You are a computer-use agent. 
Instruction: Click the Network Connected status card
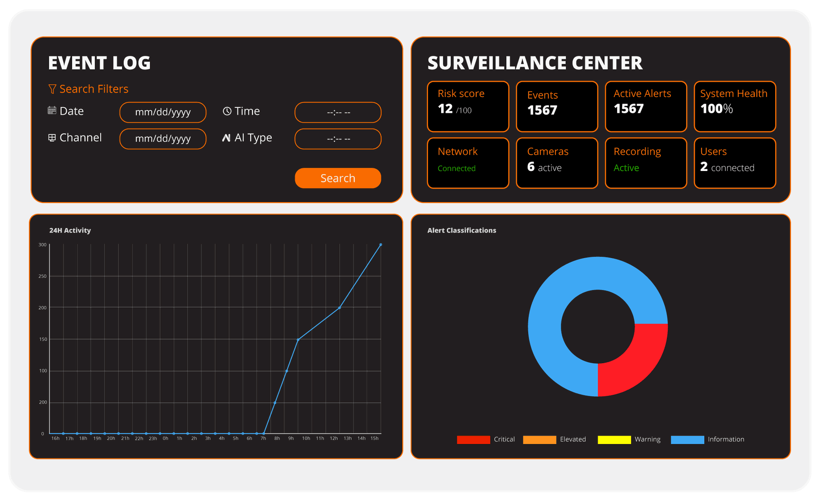click(x=468, y=163)
